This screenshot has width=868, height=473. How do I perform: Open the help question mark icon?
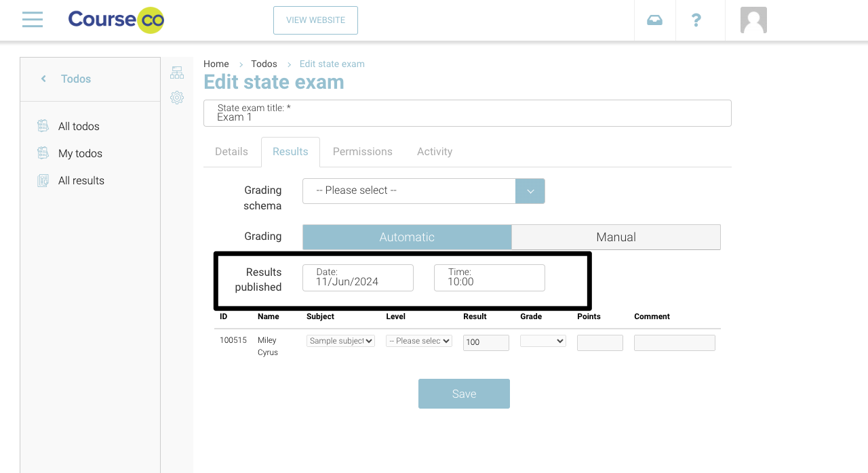696,20
